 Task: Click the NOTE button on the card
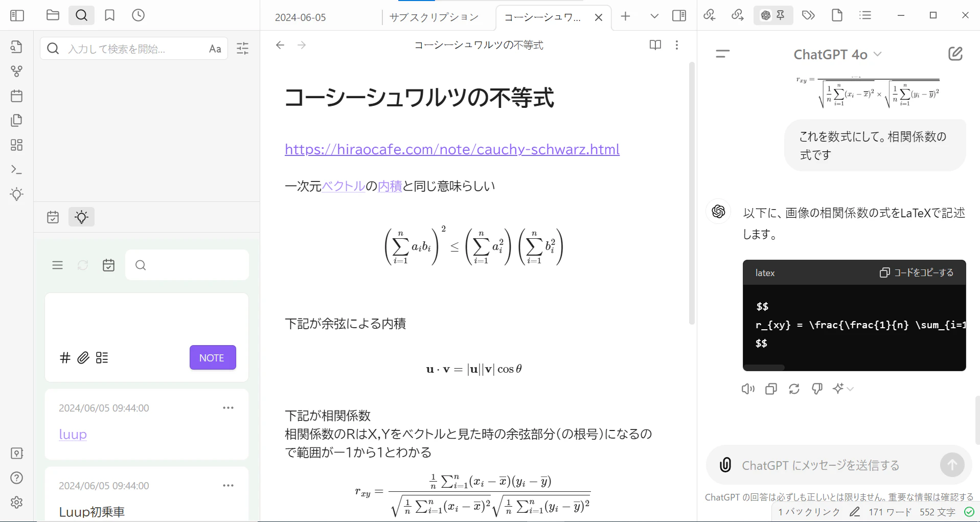(212, 357)
